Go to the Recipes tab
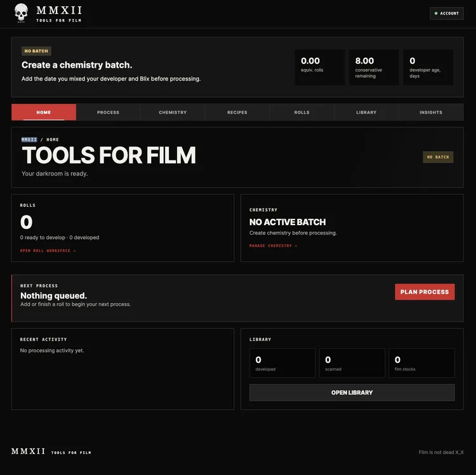This screenshot has width=476, height=475. 237,112
